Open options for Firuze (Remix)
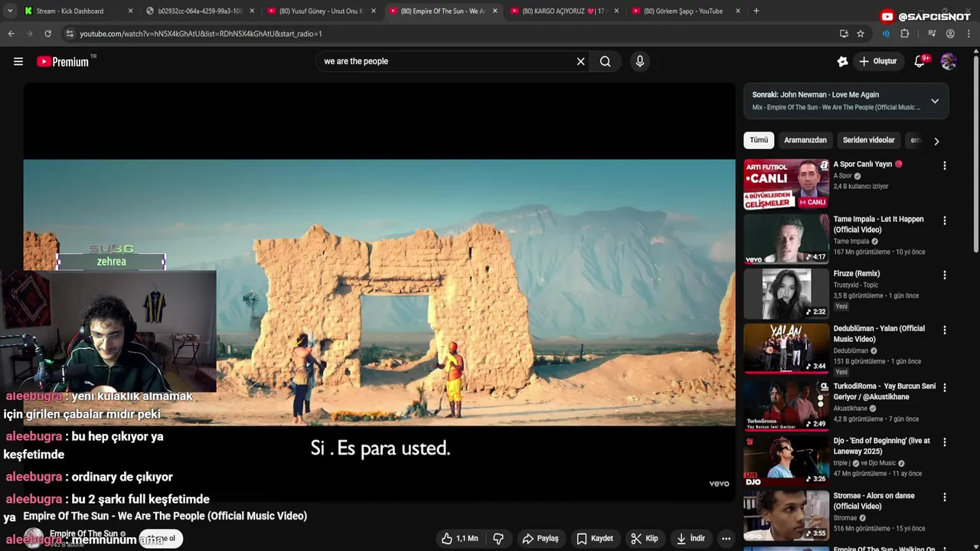Screen dimensions: 980x551 click(944, 275)
